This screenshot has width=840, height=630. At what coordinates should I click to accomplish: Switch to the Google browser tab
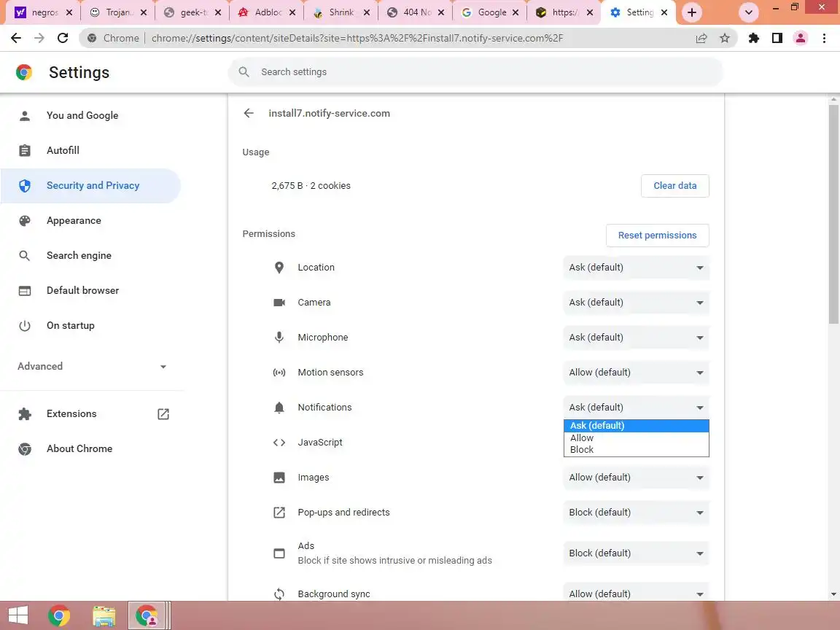pos(490,12)
